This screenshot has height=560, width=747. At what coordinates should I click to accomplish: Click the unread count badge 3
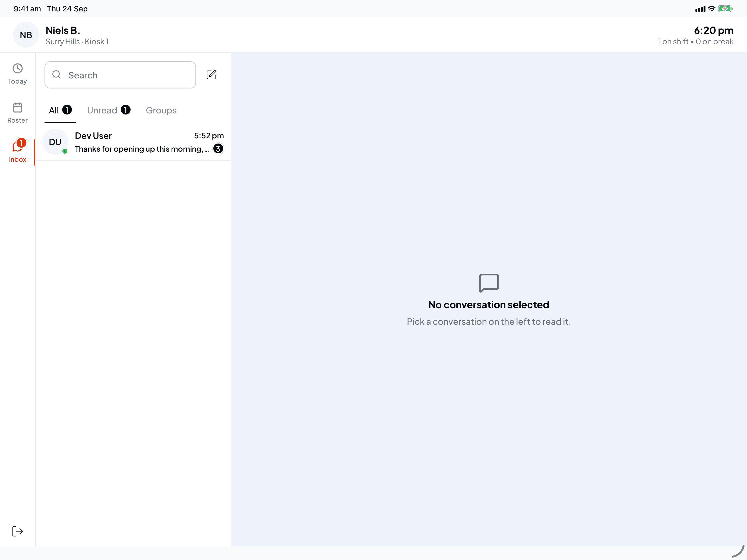pyautogui.click(x=218, y=148)
